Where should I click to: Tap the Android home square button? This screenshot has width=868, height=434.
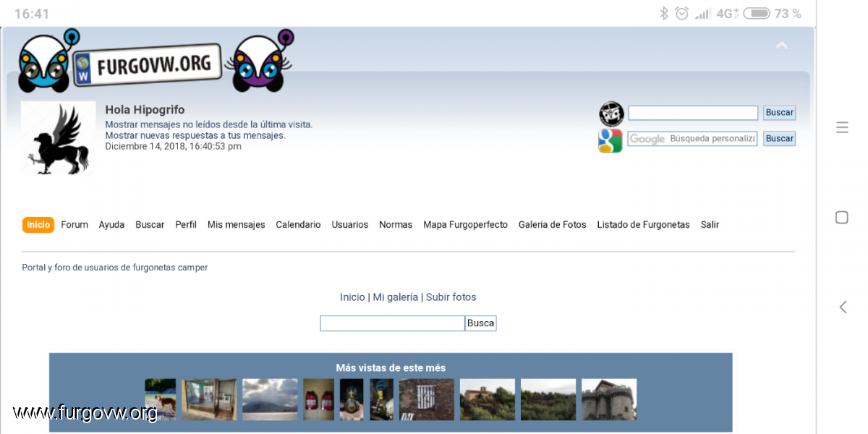coord(842,218)
